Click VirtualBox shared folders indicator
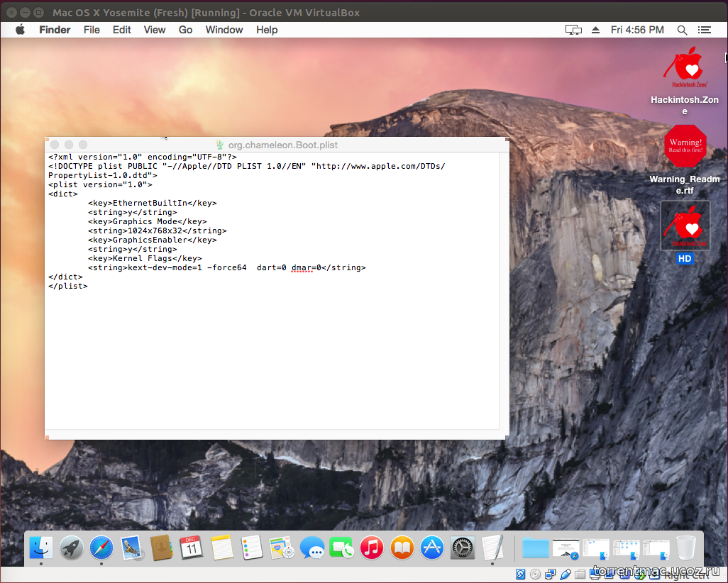The image size is (728, 583). 580,574
